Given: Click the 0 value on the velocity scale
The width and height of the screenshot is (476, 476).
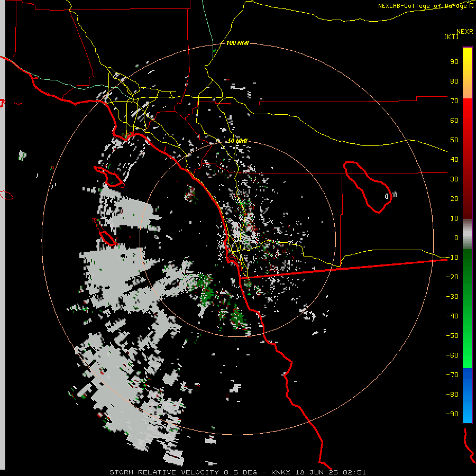Looking at the screenshot, I should (456, 237).
